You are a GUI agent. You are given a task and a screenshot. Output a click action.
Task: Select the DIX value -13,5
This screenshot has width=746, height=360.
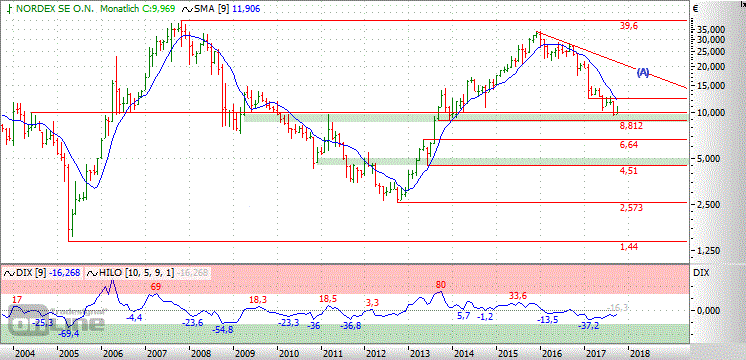(x=548, y=320)
